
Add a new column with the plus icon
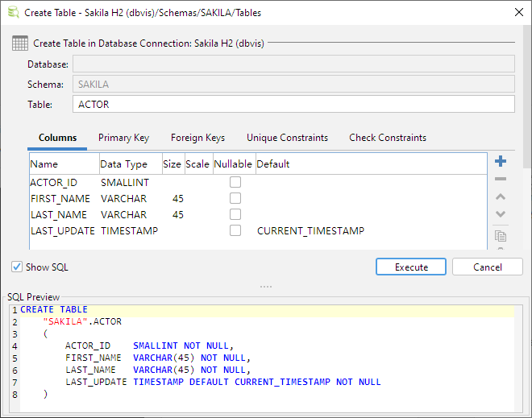[501, 162]
